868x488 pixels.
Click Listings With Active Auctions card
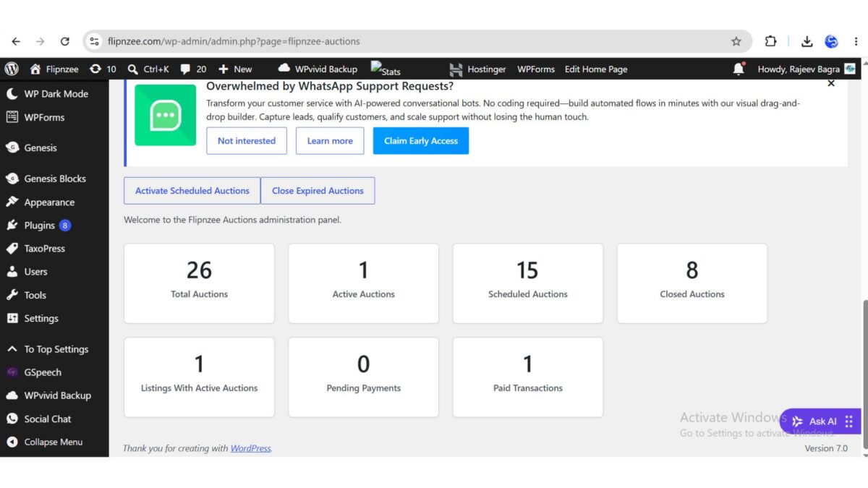tap(200, 377)
